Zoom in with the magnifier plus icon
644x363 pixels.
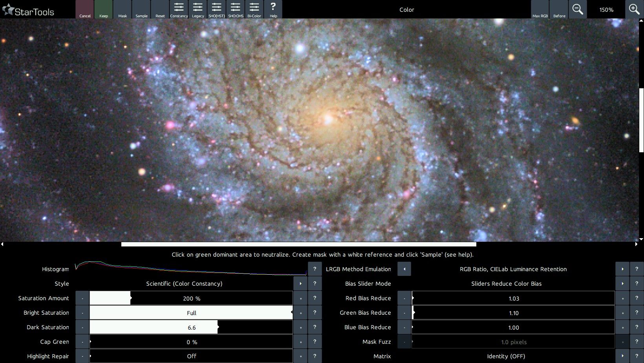click(634, 9)
